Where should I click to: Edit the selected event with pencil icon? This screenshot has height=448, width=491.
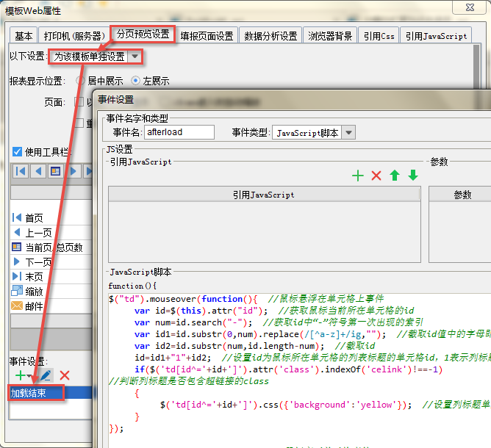[x=46, y=375]
